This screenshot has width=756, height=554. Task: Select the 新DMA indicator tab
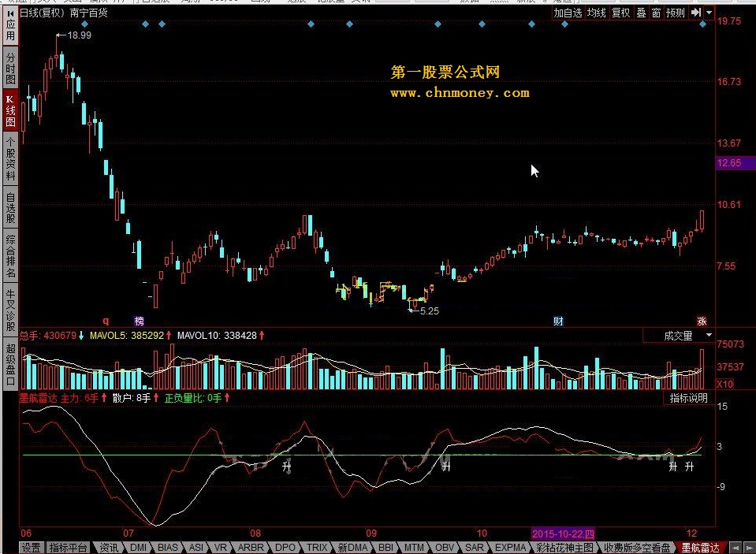pos(353,548)
